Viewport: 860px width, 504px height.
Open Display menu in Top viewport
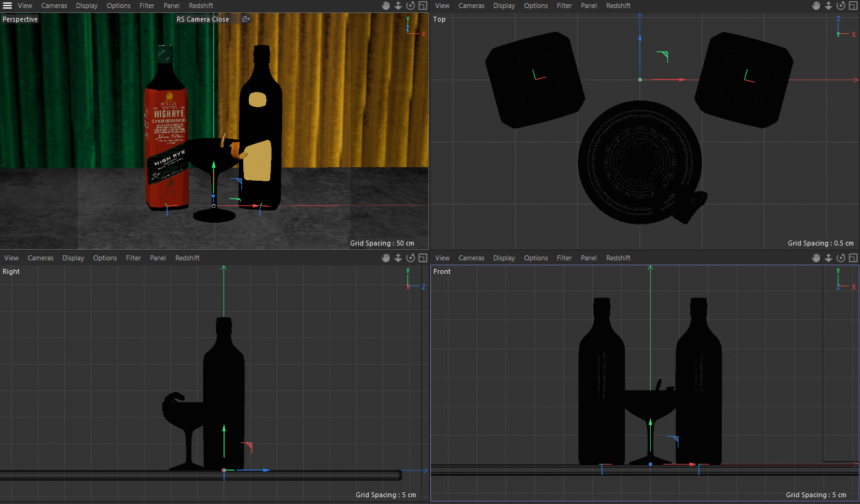point(504,6)
